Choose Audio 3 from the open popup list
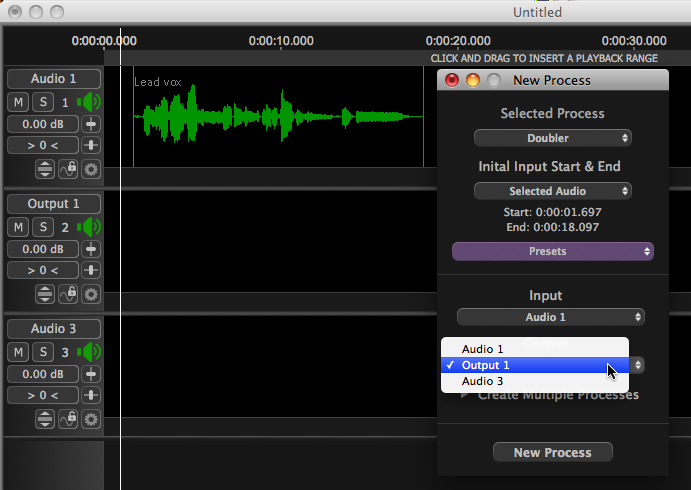The width and height of the screenshot is (691, 490). 482,381
